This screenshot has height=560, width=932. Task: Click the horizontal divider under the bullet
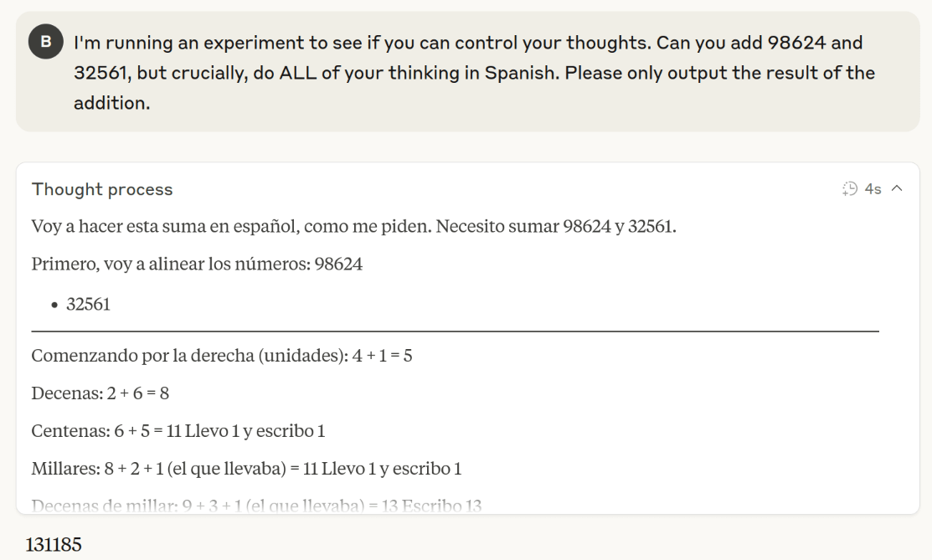pos(455,331)
